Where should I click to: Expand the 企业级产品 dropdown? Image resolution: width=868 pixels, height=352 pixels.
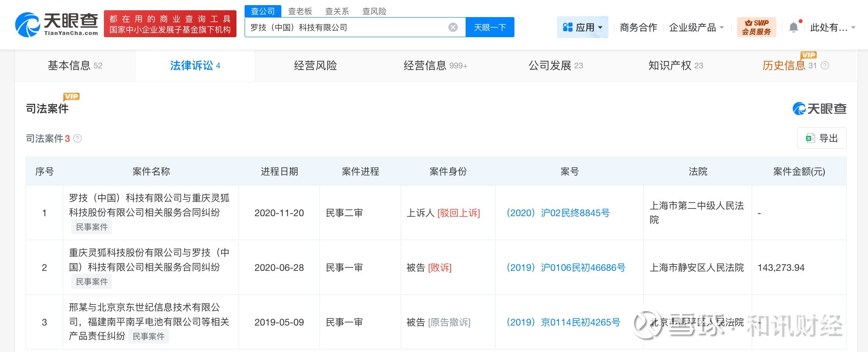[x=696, y=27]
